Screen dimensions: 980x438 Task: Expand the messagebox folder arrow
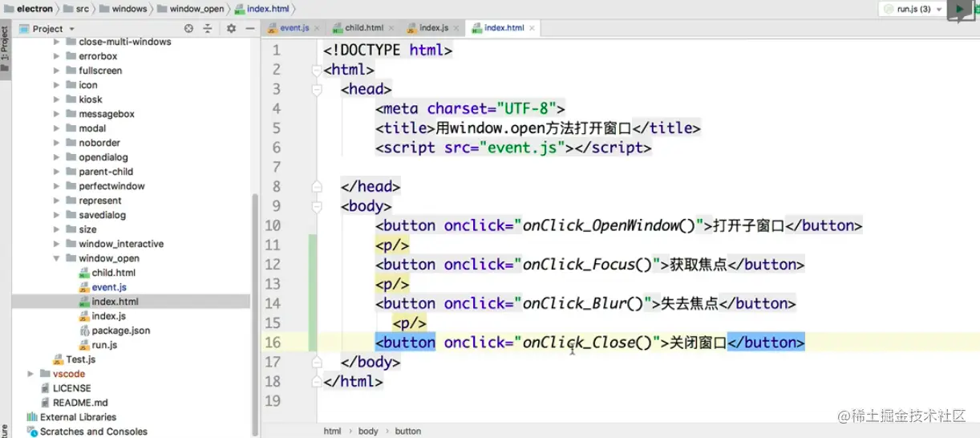click(x=57, y=114)
